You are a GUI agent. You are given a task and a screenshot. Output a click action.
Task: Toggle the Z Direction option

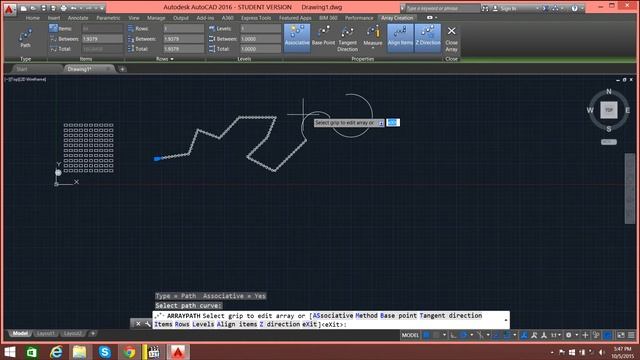[428, 38]
